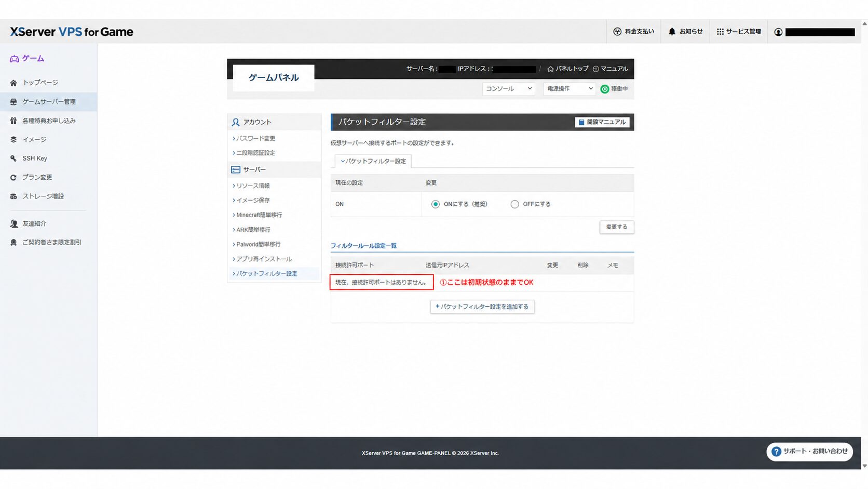Click 現在、接続許可ポートはありません。 text
This screenshot has height=489, width=868.
(382, 282)
